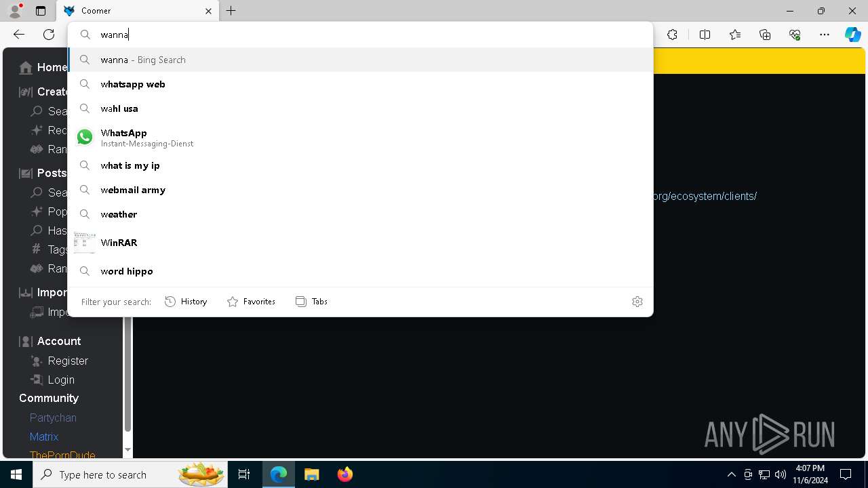Open search suggestion settings gear

(637, 302)
